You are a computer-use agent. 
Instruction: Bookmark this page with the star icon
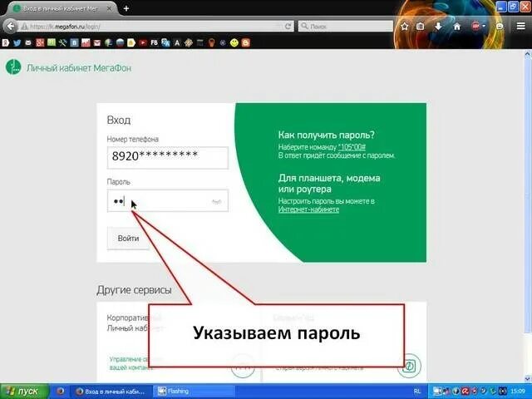point(404,27)
